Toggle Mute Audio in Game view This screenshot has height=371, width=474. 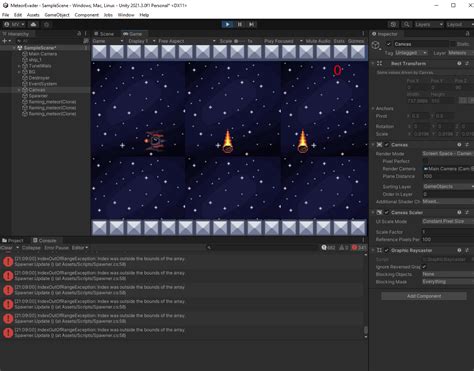coord(318,41)
